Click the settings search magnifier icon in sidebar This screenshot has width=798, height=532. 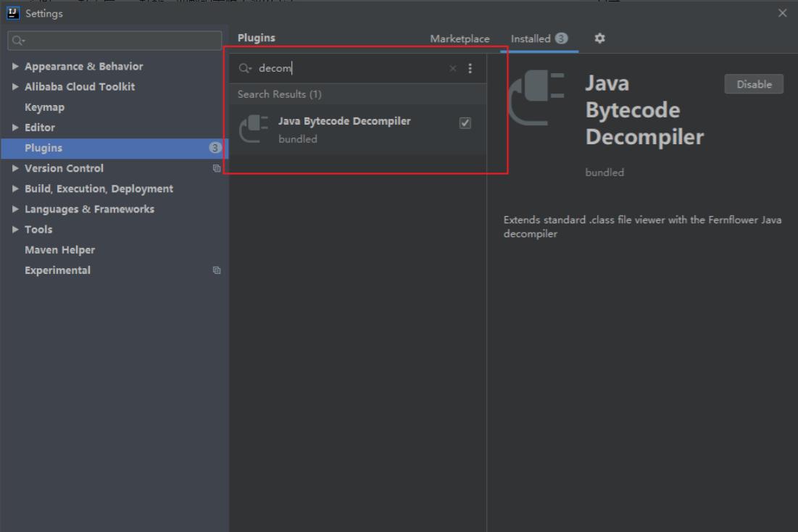point(18,41)
